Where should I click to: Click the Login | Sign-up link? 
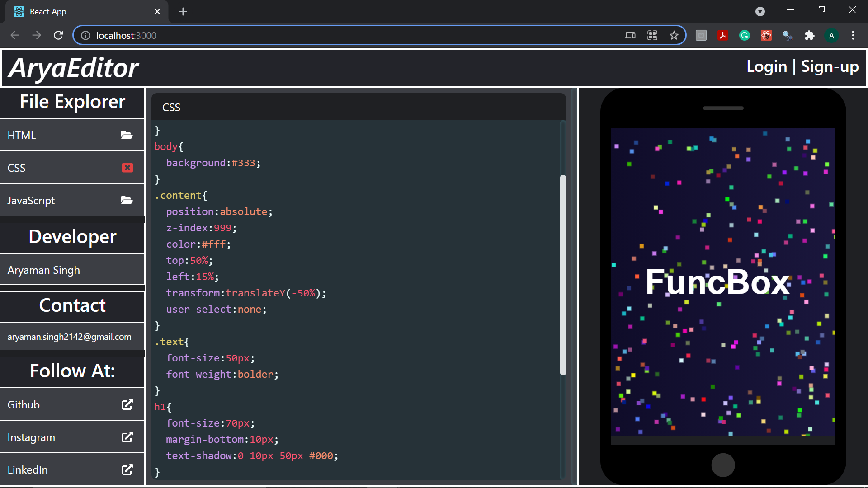802,66
